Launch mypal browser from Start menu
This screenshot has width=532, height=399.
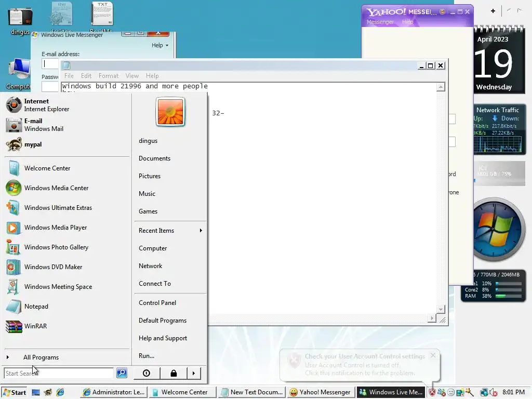(x=67, y=144)
